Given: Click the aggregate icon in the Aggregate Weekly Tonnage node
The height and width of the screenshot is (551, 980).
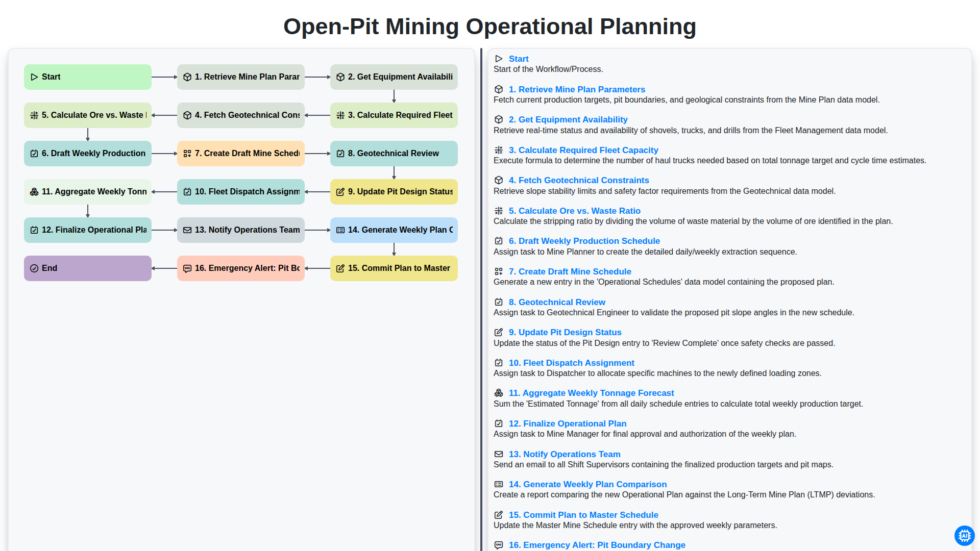Looking at the screenshot, I should click(x=34, y=192).
